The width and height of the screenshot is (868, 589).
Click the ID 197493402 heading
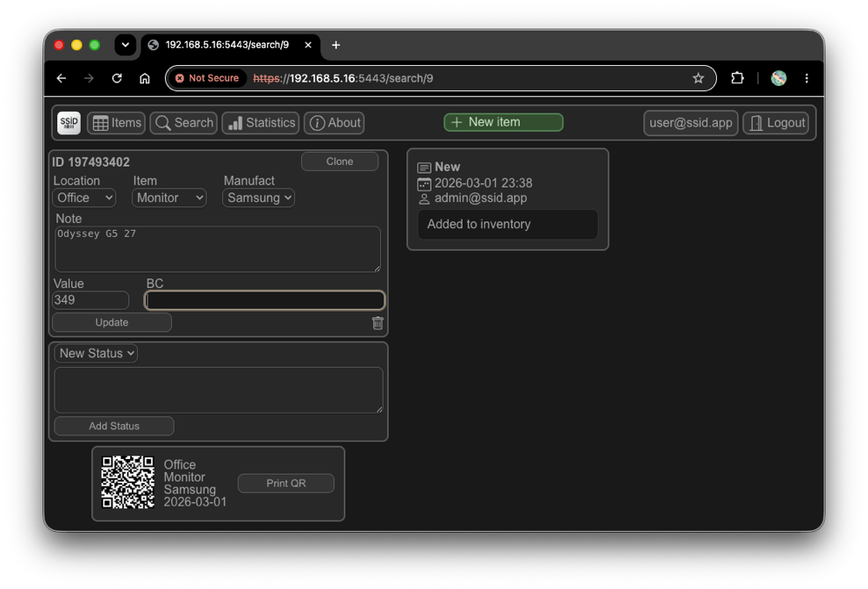(91, 162)
